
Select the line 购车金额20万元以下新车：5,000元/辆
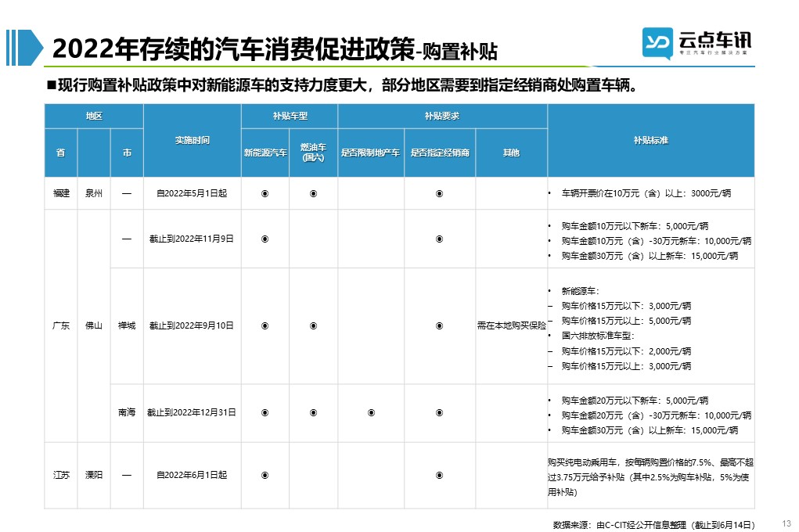coord(635,401)
